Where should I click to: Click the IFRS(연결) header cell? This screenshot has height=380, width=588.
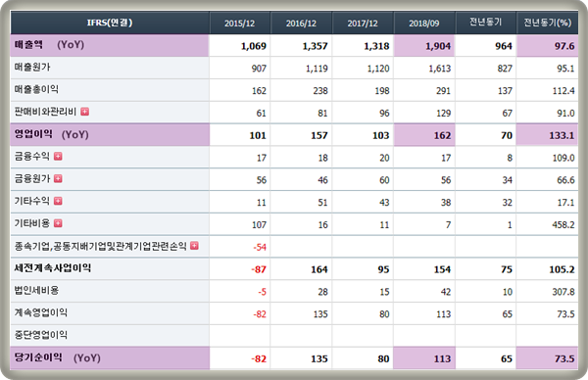point(110,23)
